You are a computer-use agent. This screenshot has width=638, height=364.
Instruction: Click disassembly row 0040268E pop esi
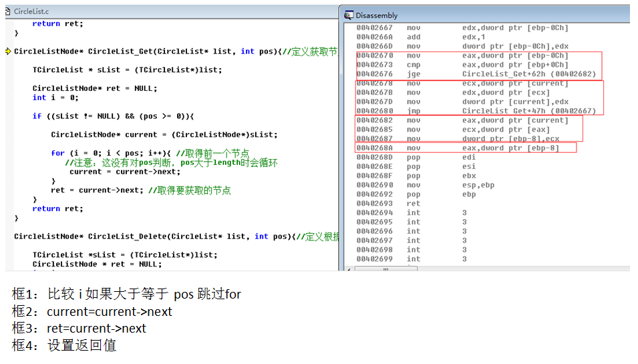click(x=416, y=167)
